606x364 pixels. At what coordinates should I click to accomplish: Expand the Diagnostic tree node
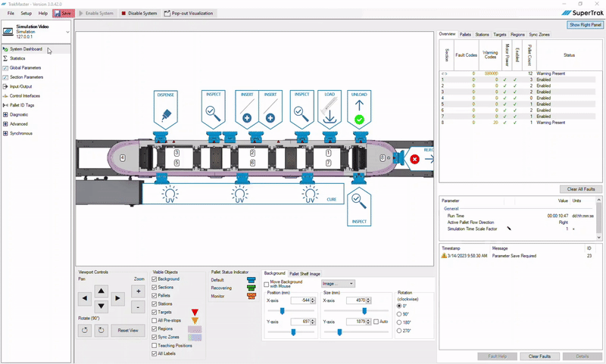click(x=6, y=114)
